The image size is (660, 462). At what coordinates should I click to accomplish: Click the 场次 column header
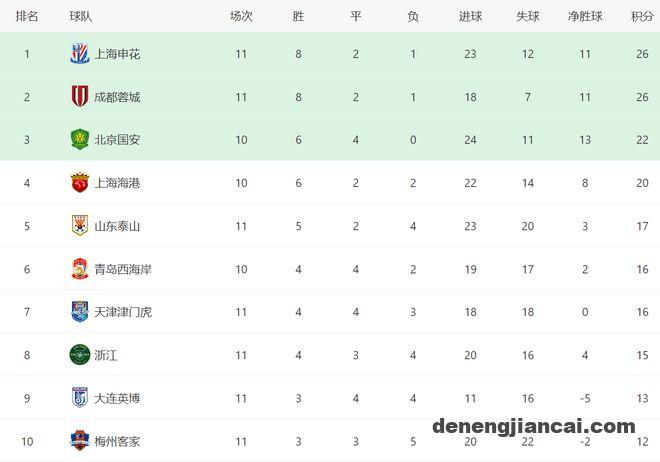click(x=241, y=16)
